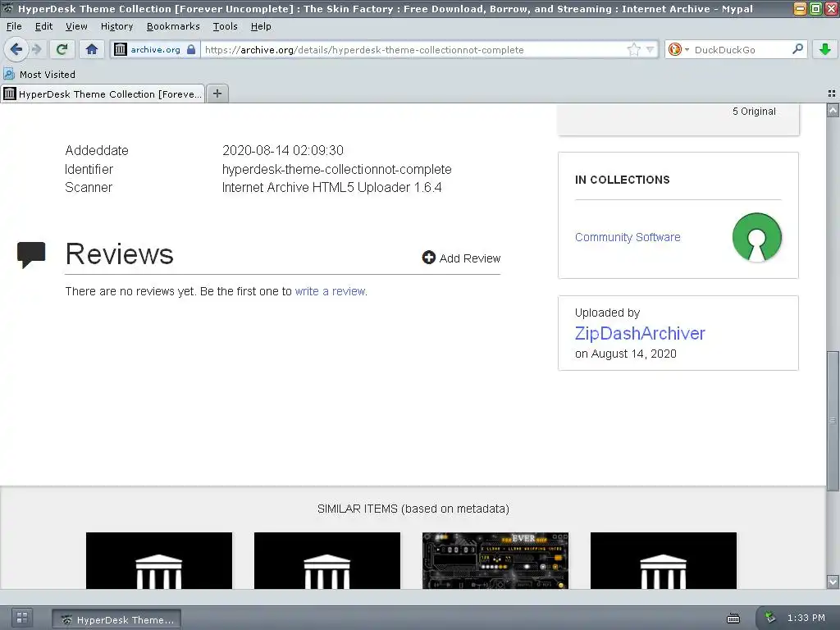This screenshot has width=840, height=630.
Task: Click the Add Review button
Action: [x=461, y=258]
